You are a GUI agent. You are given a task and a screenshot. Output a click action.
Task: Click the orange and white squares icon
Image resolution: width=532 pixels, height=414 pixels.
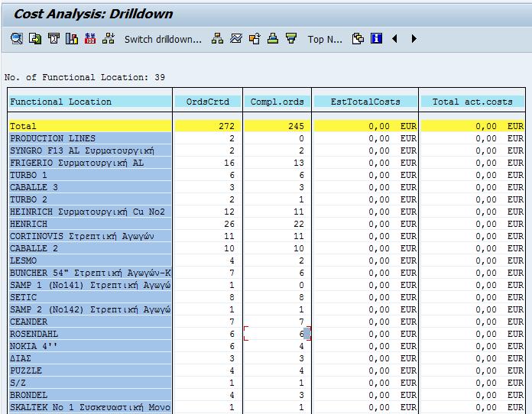(255, 39)
